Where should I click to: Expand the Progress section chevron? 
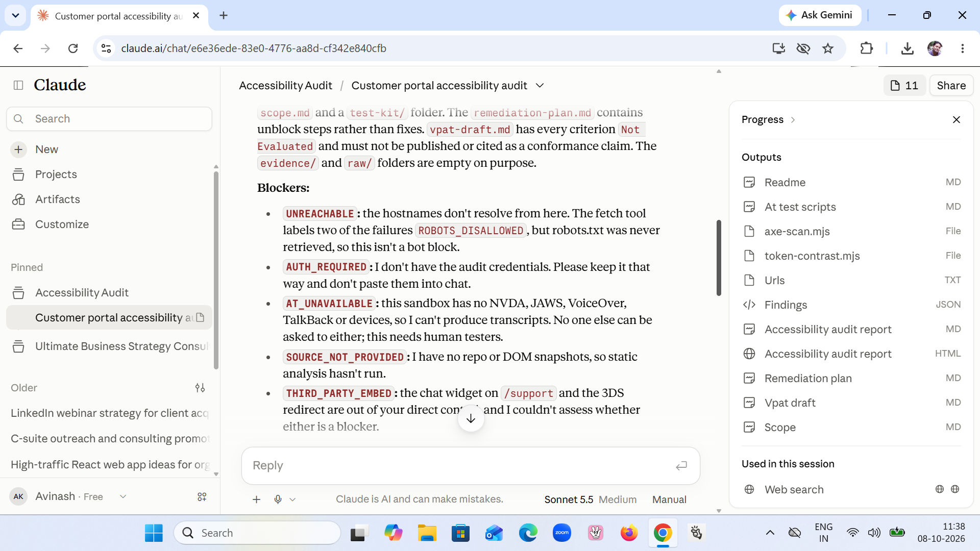tap(793, 120)
